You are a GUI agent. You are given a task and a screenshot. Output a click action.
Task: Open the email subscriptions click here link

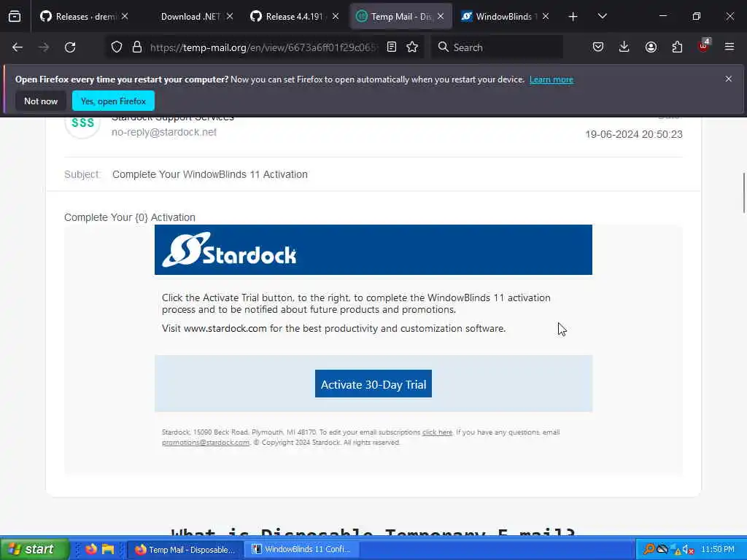coord(438,432)
